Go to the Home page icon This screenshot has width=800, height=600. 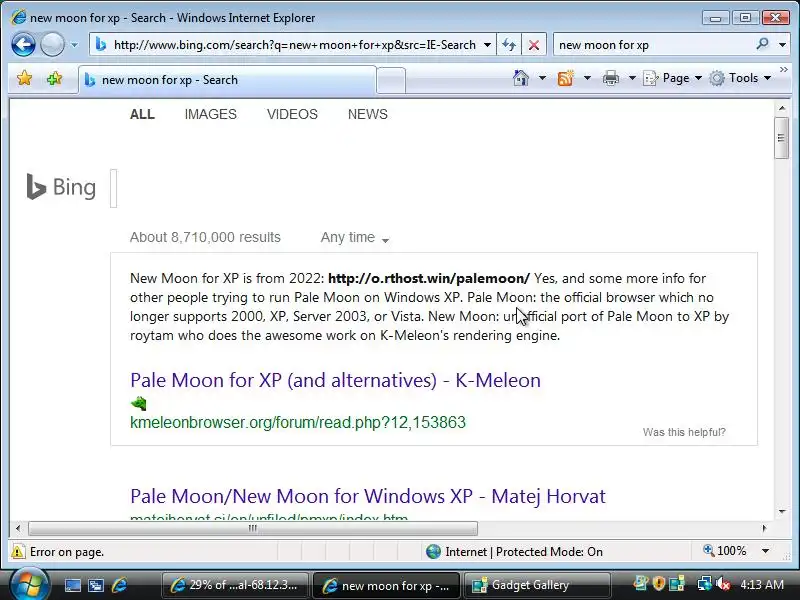(x=521, y=78)
